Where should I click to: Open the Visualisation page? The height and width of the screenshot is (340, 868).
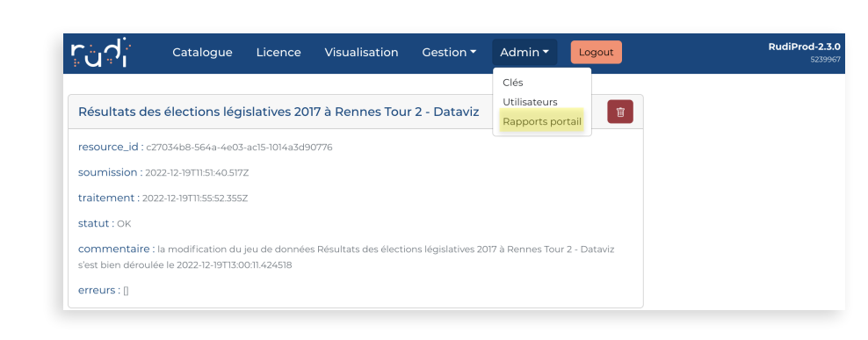pos(361,53)
